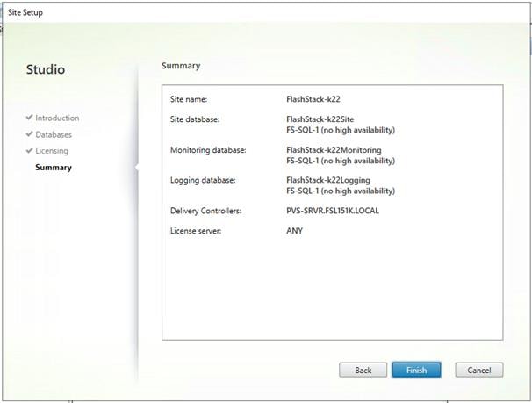Screen dimensions: 532x403
Task: Click the Cancel button
Action: [478, 370]
